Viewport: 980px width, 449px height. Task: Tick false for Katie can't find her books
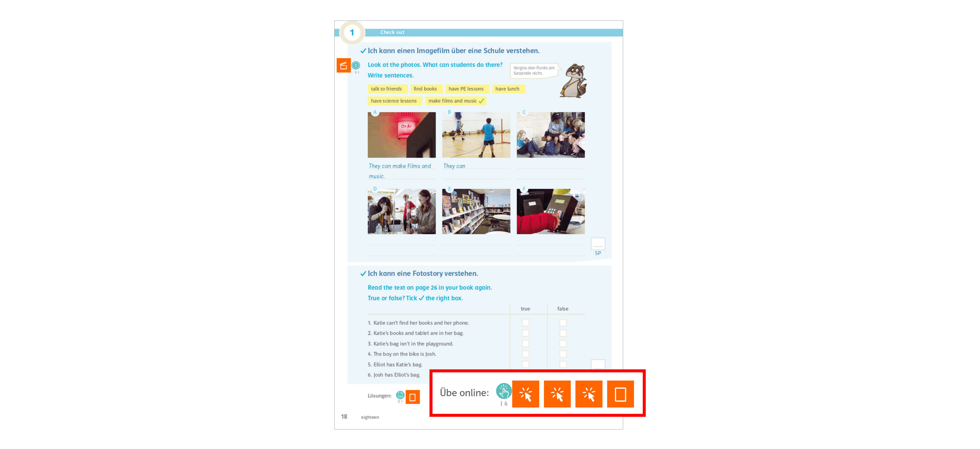coord(563,323)
